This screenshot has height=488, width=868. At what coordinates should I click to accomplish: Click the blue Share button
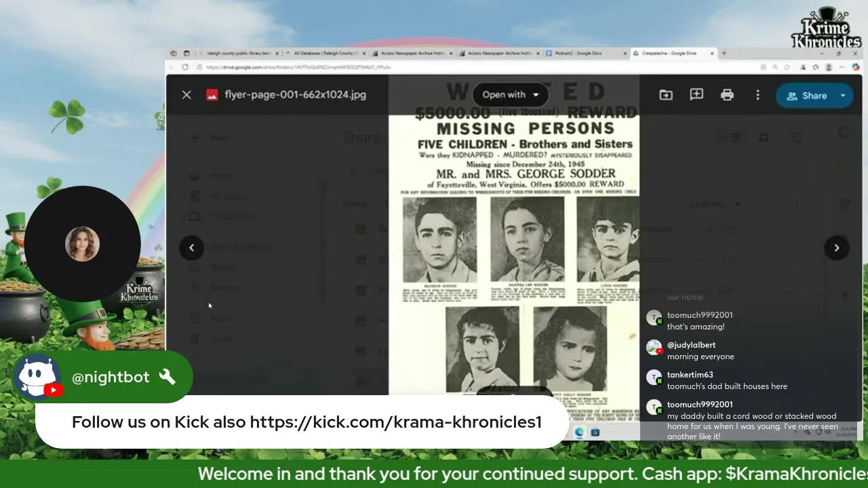[x=806, y=96]
